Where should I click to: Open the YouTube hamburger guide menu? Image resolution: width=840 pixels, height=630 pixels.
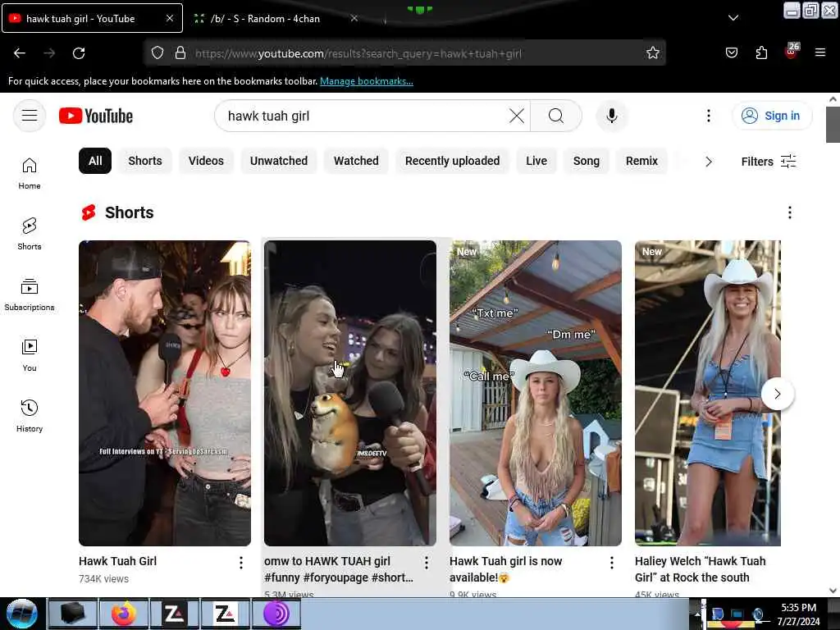coord(30,116)
